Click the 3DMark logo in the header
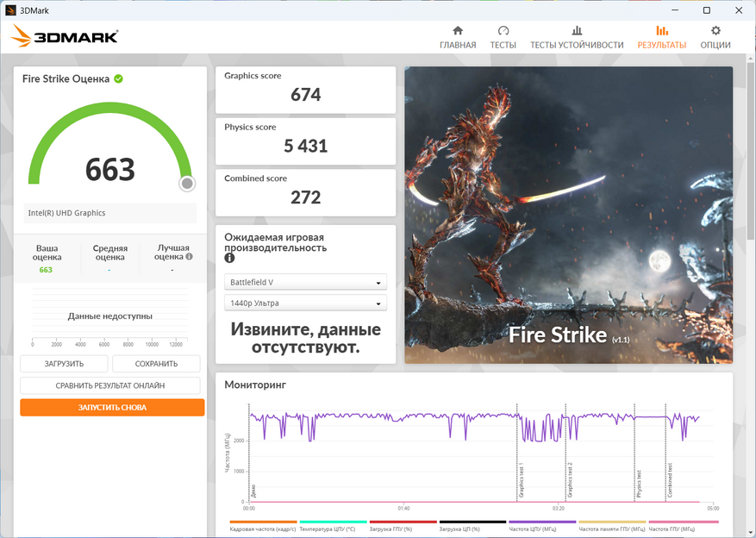The width and height of the screenshot is (756, 538). coord(65,37)
